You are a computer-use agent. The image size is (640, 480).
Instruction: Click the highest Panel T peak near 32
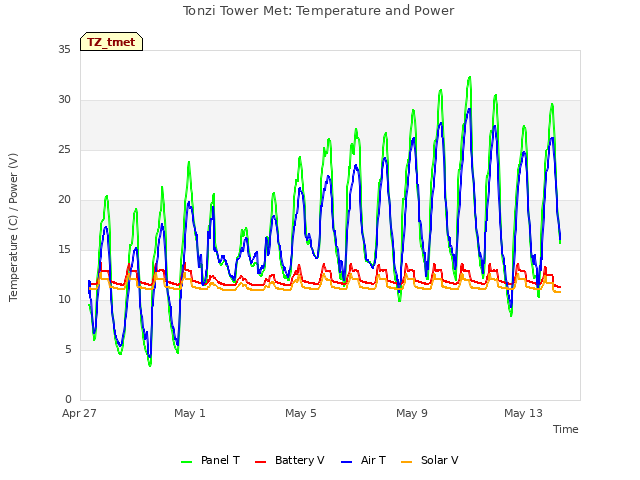coord(469,77)
